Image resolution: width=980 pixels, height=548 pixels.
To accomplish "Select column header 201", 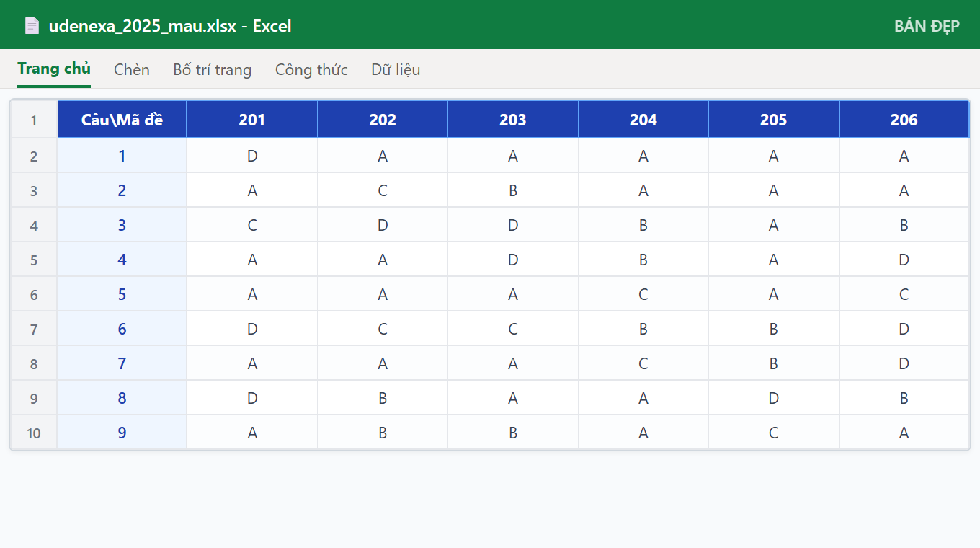I will (x=252, y=120).
